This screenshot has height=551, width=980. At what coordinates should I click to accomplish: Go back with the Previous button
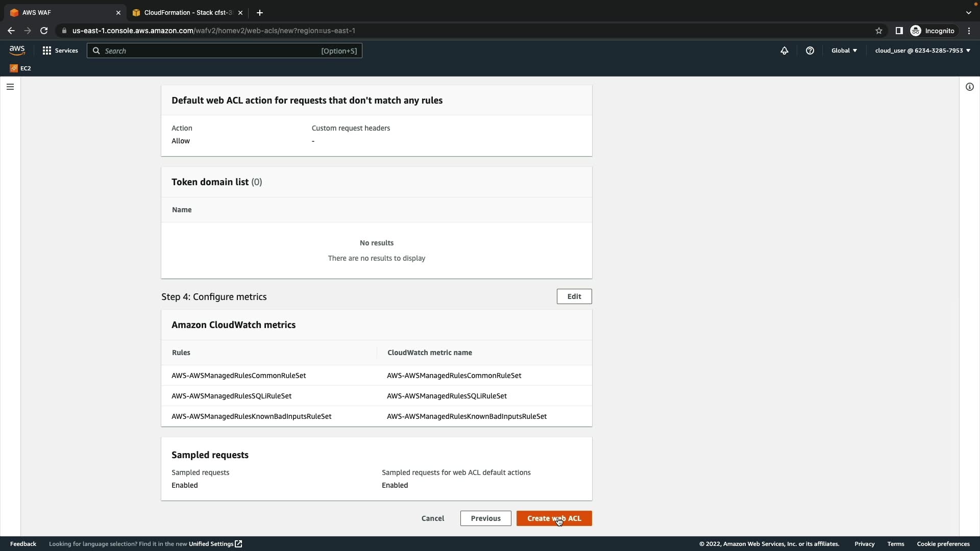485,518
